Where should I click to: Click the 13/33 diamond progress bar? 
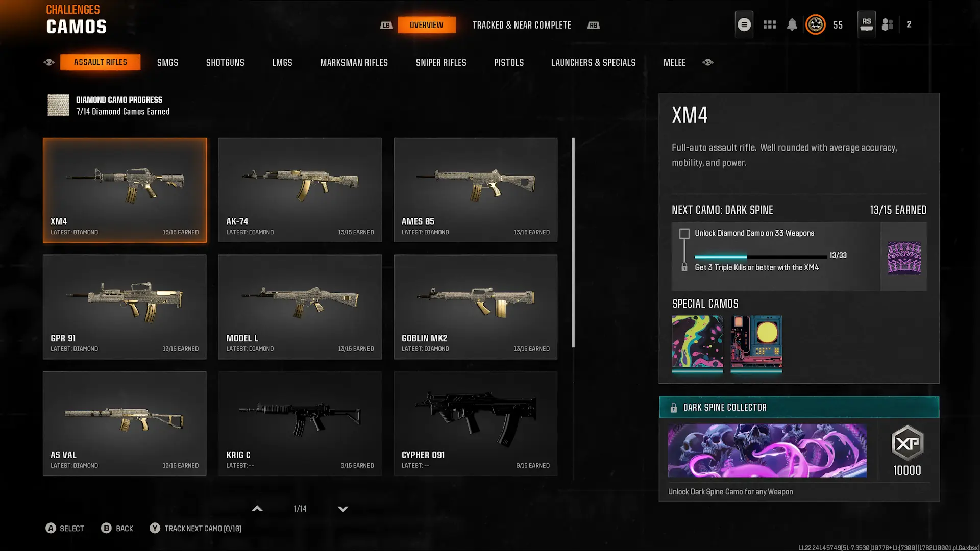coord(761,256)
